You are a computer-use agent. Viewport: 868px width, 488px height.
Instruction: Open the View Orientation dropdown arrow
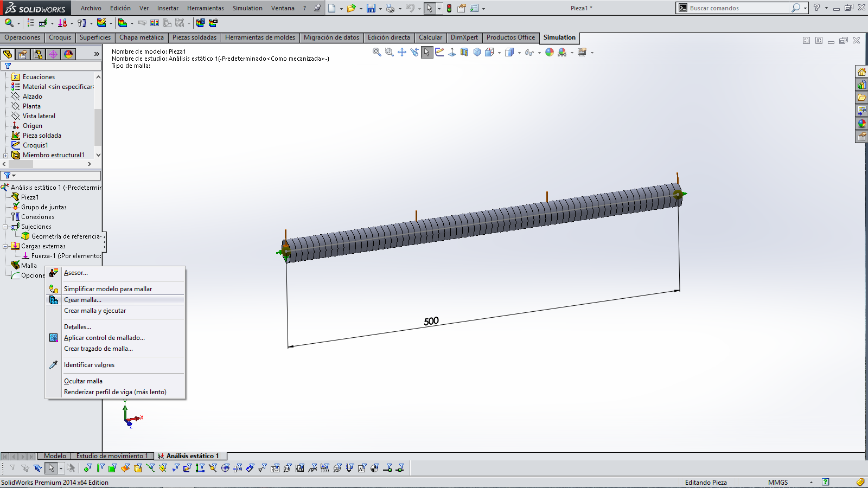(499, 53)
